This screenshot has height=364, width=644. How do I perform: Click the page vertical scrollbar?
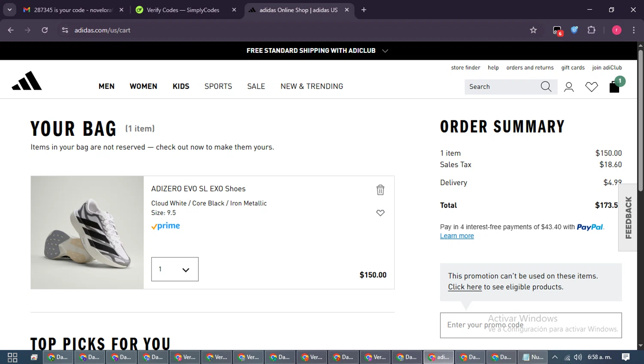point(640,120)
